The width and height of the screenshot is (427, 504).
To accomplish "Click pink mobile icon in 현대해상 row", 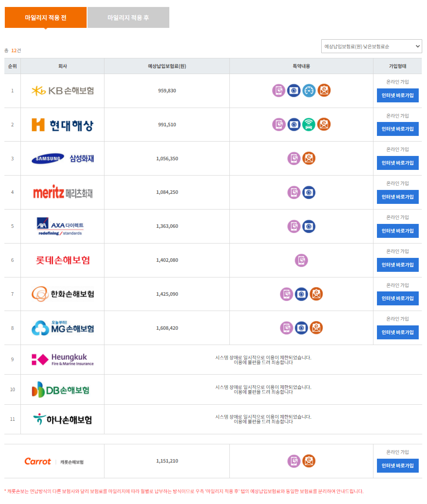I will [x=279, y=125].
